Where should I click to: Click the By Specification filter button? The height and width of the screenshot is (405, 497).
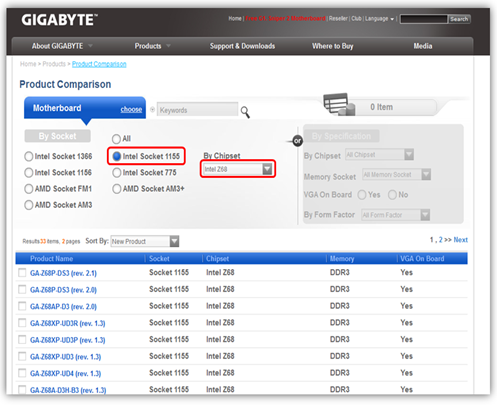click(341, 136)
